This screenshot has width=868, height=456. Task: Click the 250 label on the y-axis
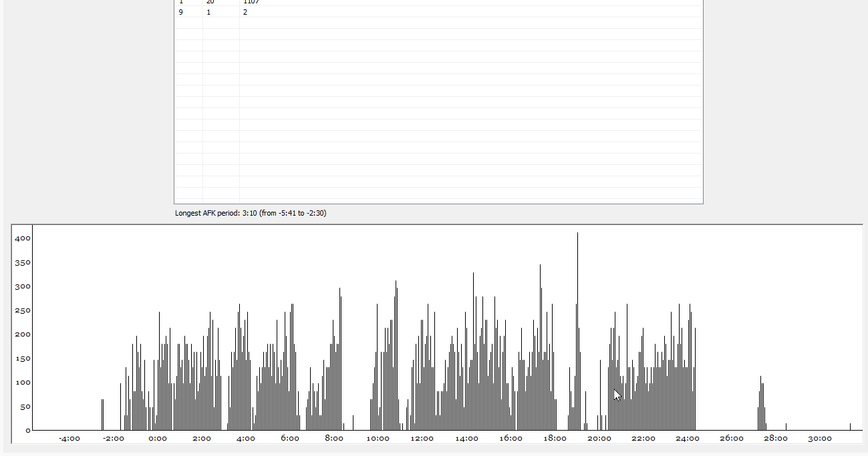23,310
